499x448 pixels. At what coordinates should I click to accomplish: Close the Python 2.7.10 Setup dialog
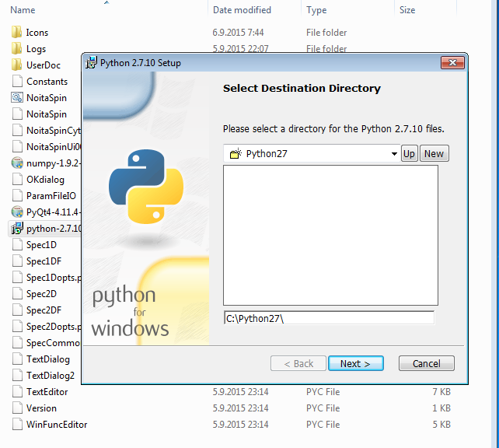click(452, 63)
